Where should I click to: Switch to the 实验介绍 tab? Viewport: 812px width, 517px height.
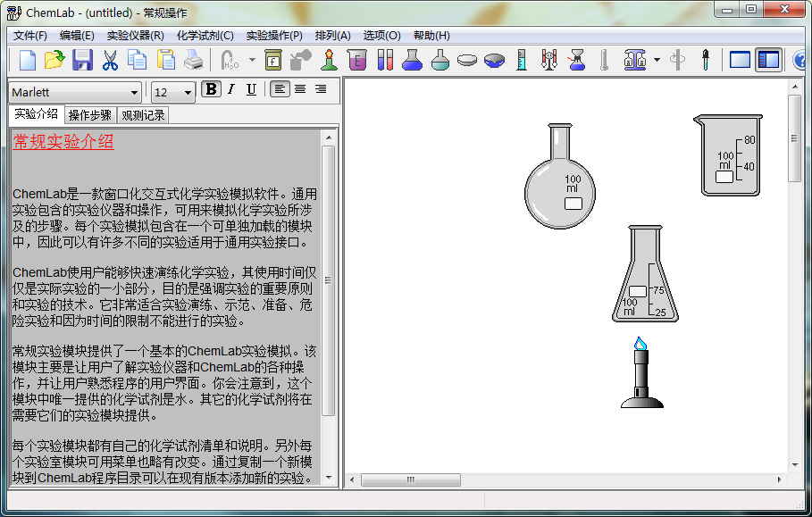(x=37, y=114)
